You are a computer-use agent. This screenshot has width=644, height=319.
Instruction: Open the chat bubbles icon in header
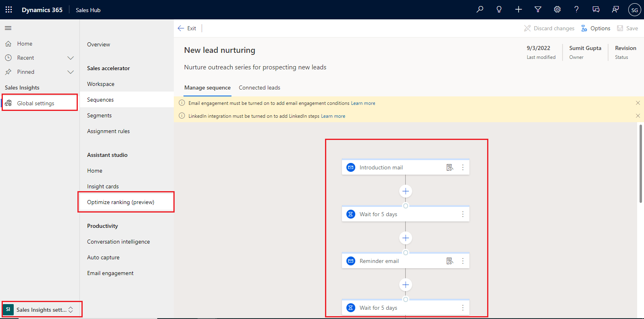[596, 9]
